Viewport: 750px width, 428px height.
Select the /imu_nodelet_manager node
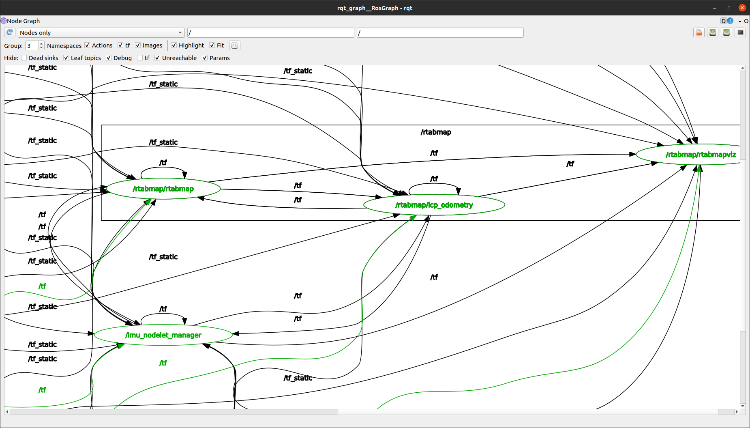tap(165, 334)
